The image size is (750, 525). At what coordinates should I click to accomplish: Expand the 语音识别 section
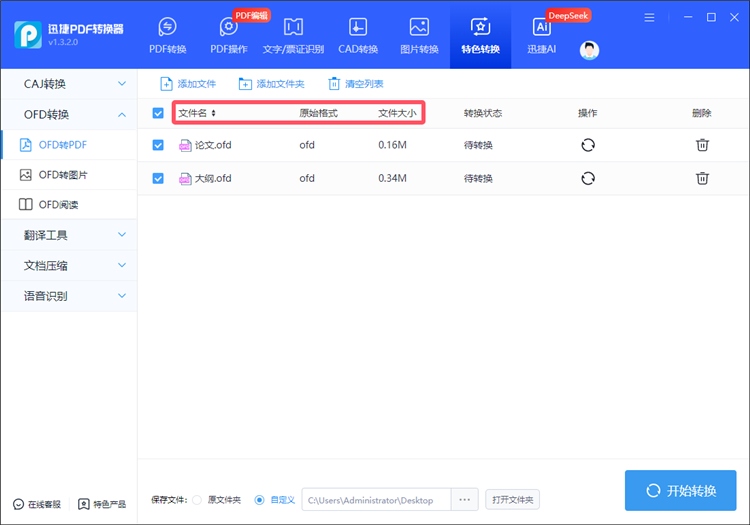pos(69,296)
